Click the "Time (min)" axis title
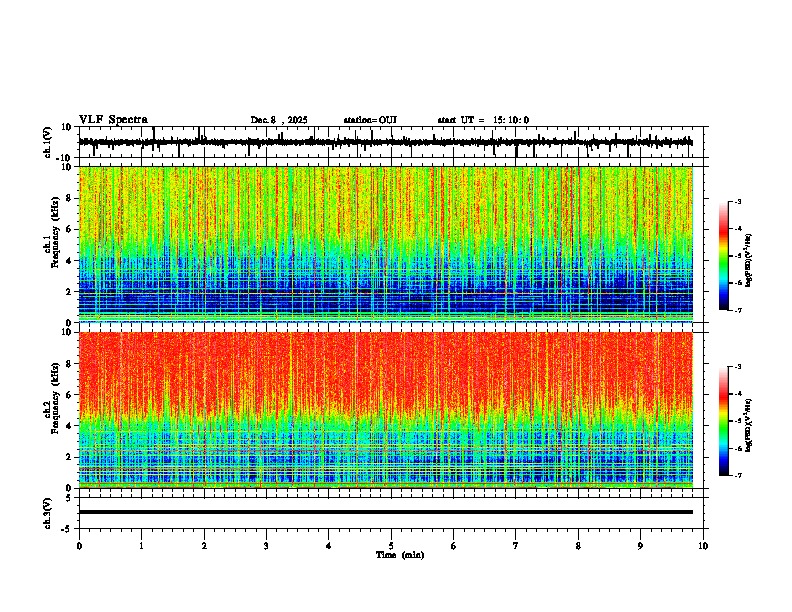Screen dimensions: 792x612 coord(400,555)
